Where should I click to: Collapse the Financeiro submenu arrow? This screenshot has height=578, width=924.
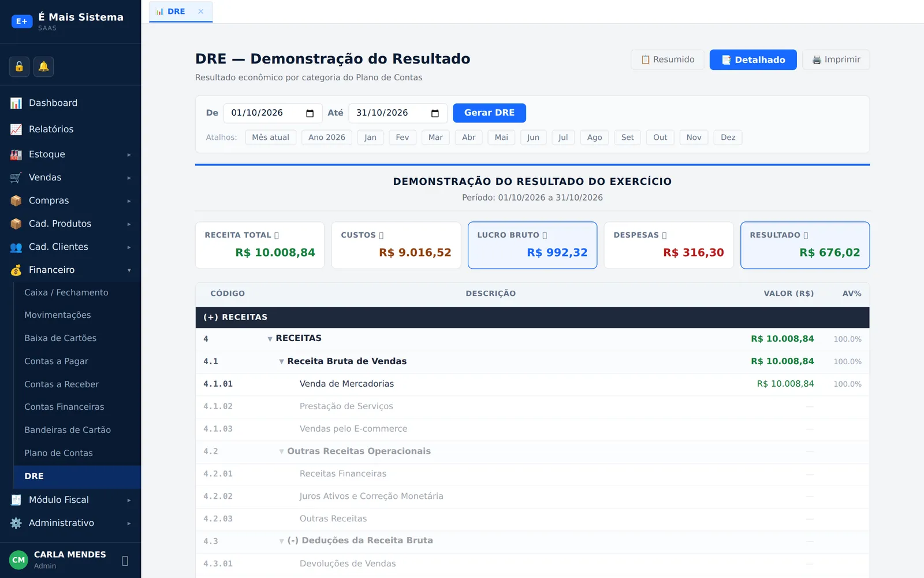129,271
